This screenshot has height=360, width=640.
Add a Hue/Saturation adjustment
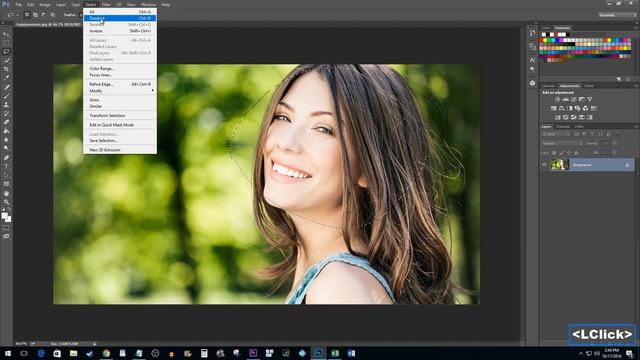point(553,108)
